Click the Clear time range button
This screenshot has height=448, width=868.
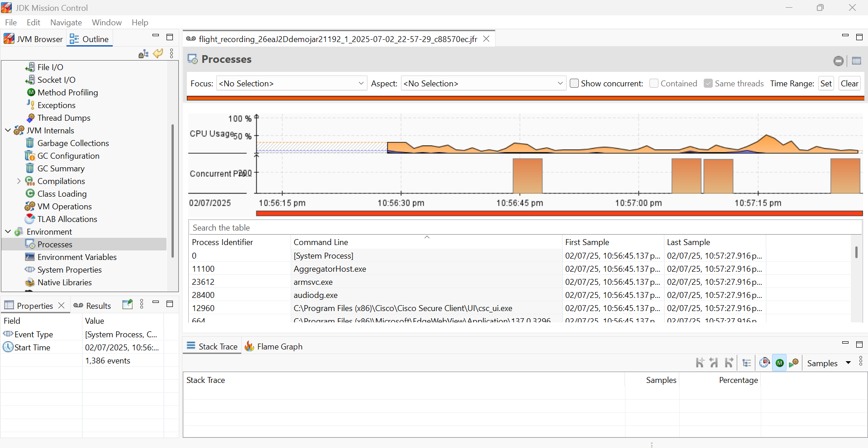coord(849,84)
